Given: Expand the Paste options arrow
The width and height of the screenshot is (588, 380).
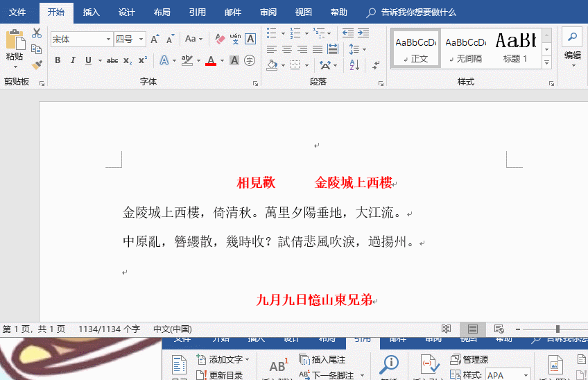Looking at the screenshot, I should coord(15,67).
